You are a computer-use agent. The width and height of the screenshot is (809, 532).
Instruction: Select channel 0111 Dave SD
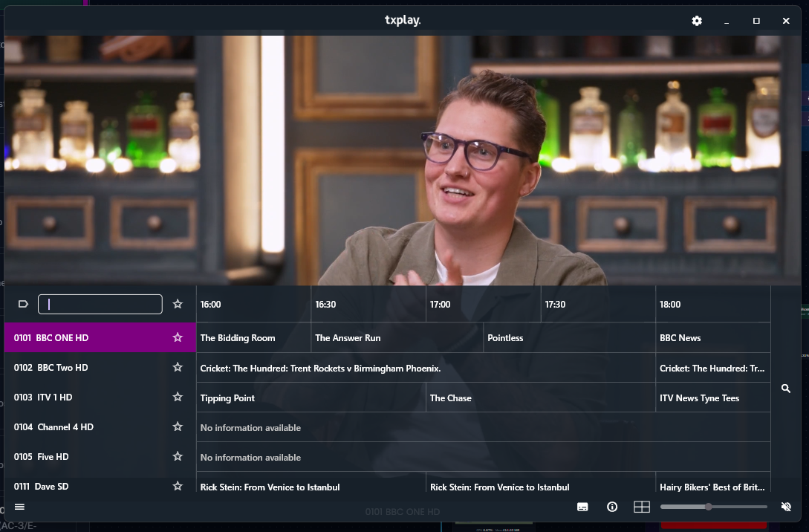pos(100,485)
